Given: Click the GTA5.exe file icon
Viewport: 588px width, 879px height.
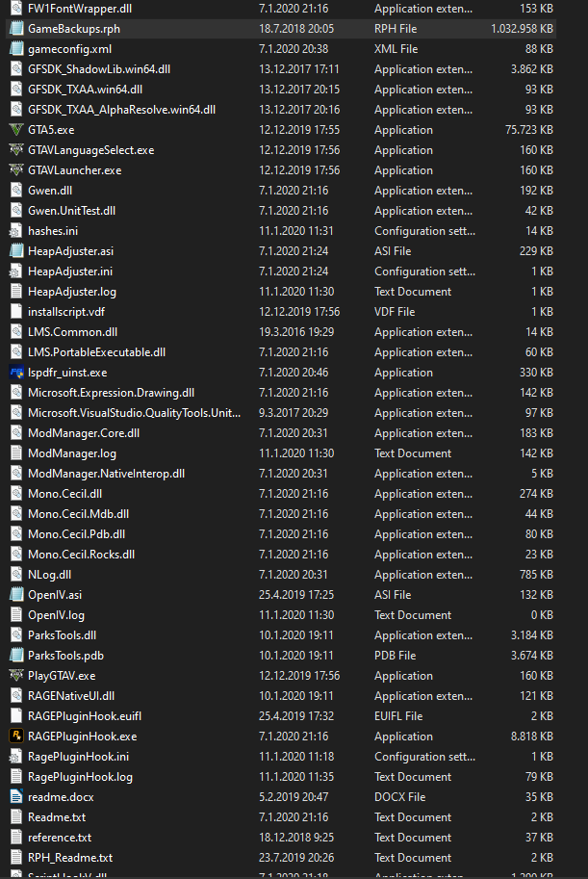Looking at the screenshot, I should [16, 130].
